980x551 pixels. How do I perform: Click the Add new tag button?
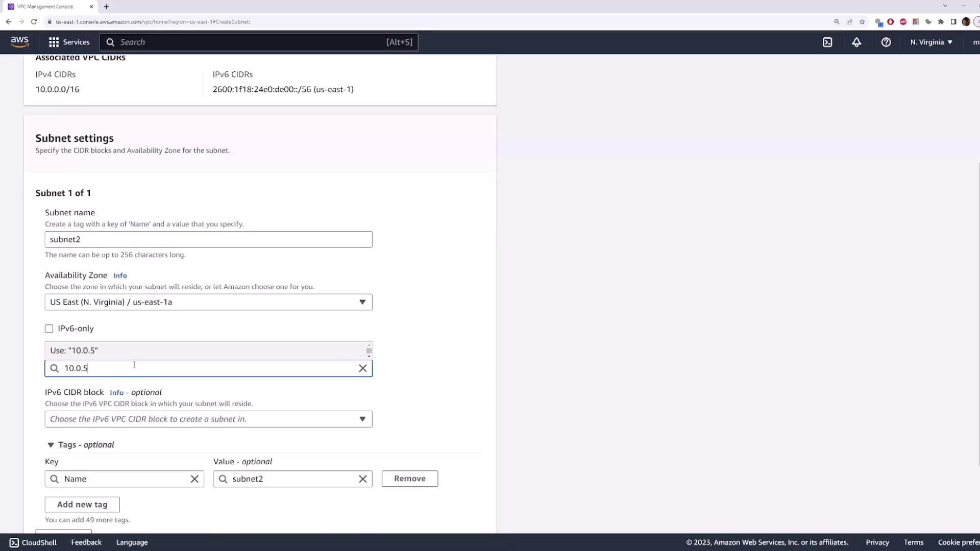point(82,505)
